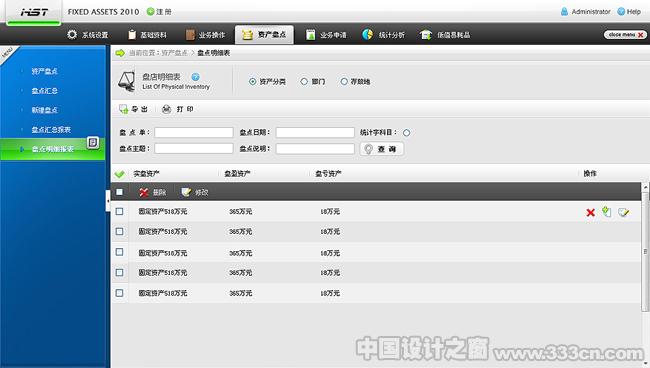Click the 删除 delete icon in dark toolbar
This screenshot has height=368, width=650.
(x=144, y=192)
